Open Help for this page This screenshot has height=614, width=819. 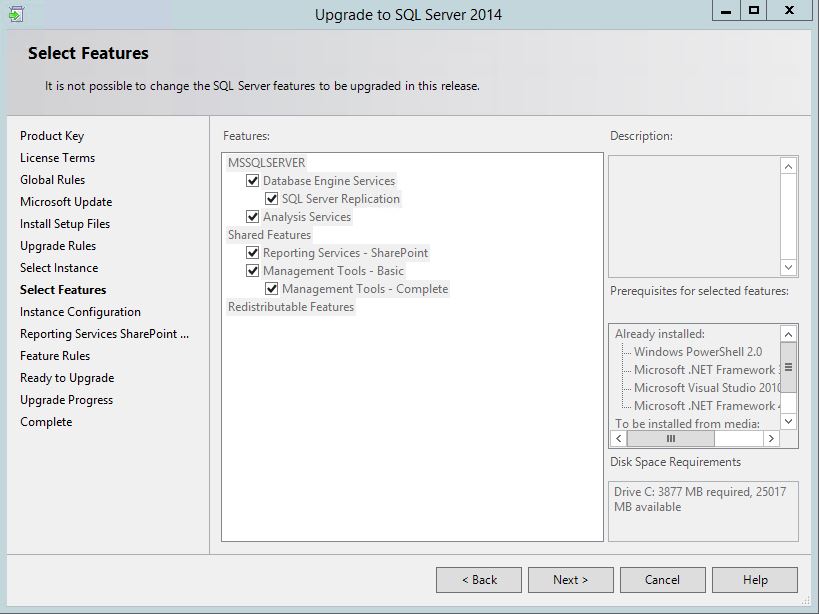754,580
